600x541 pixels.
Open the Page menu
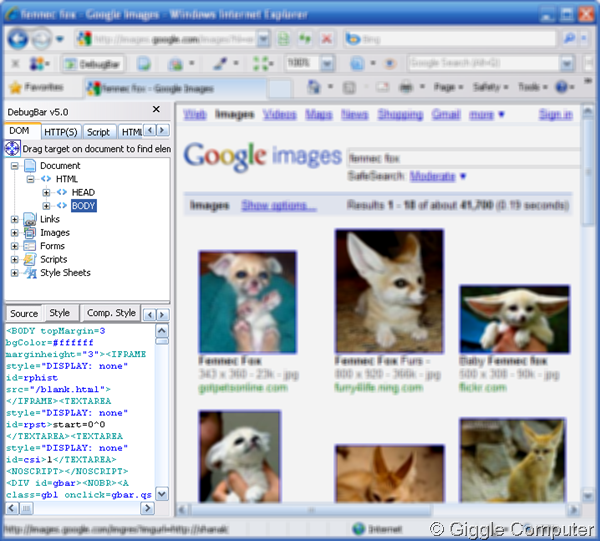pos(448,87)
